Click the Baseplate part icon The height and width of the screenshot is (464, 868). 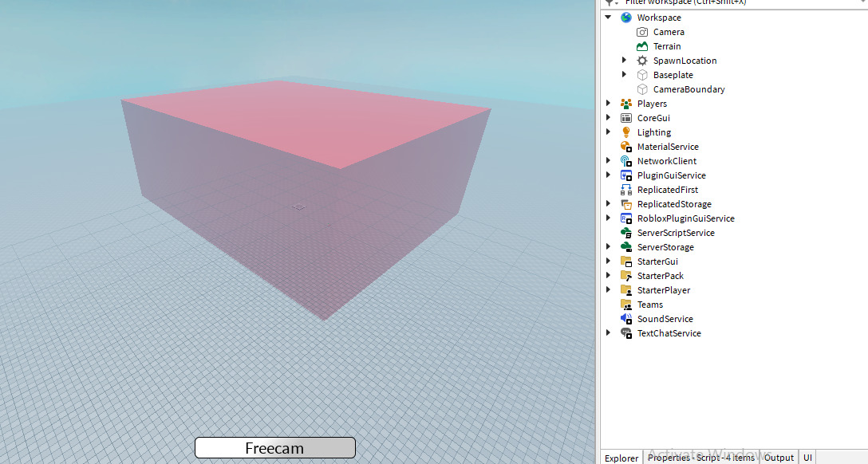point(643,74)
